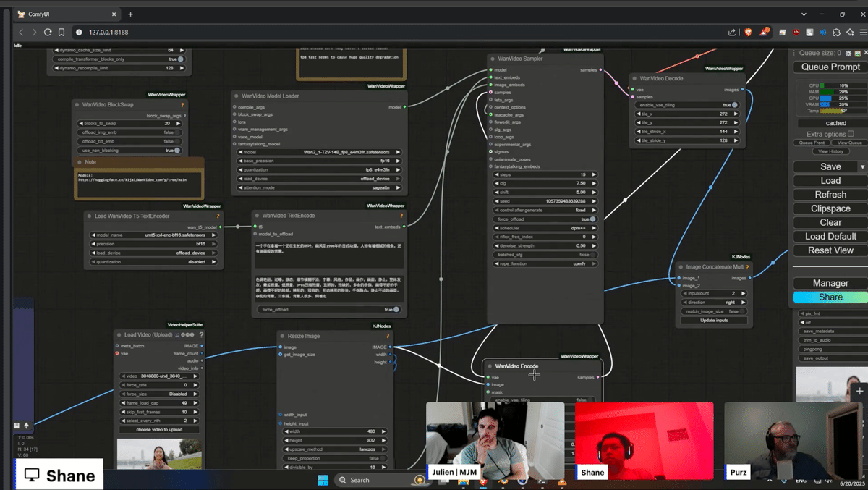Click help icon on WanVideo TextEncode node
868x490 pixels.
[x=401, y=216]
